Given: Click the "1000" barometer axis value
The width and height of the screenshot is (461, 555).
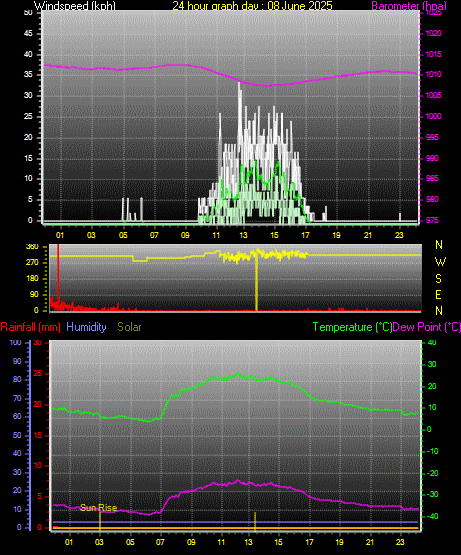Looking at the screenshot, I should click(x=433, y=116).
